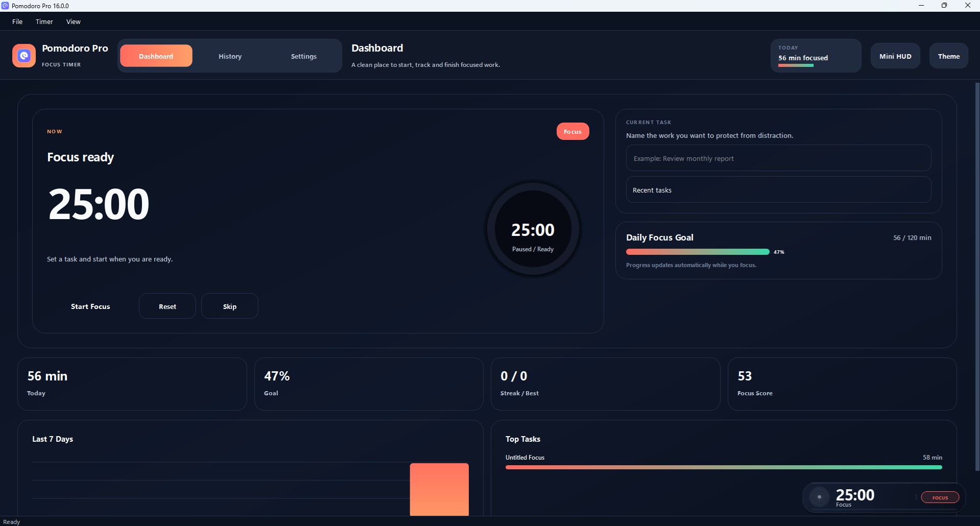The image size is (980, 526).
Task: Click the 'Untitled Focus' task label
Action: coord(525,458)
